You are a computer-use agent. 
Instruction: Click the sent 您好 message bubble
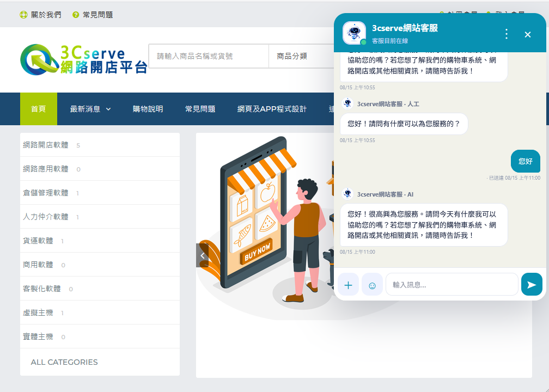click(x=525, y=161)
